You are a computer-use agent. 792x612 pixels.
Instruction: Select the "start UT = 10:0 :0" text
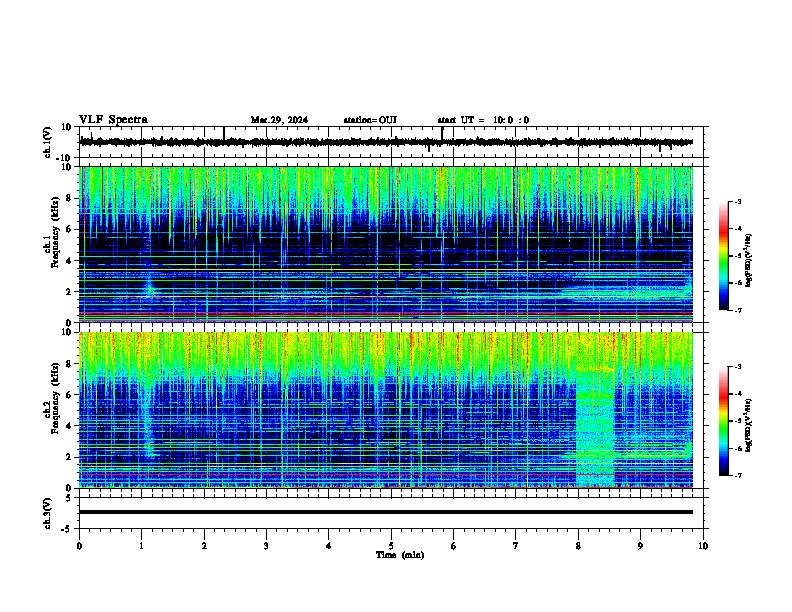[483, 120]
